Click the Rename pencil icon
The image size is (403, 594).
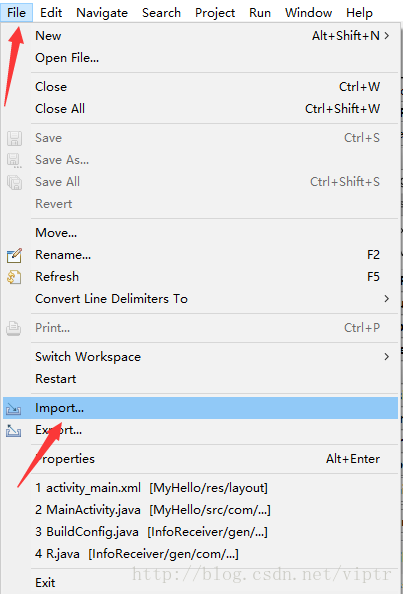(x=14, y=255)
